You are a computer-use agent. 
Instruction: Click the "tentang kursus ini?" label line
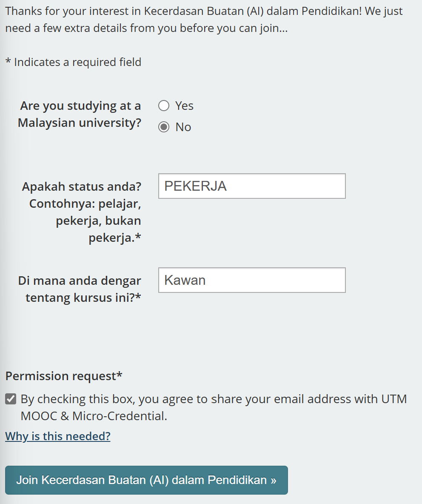(x=83, y=298)
